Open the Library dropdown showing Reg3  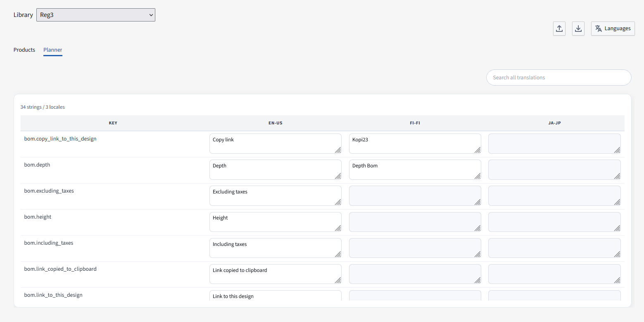pos(96,14)
